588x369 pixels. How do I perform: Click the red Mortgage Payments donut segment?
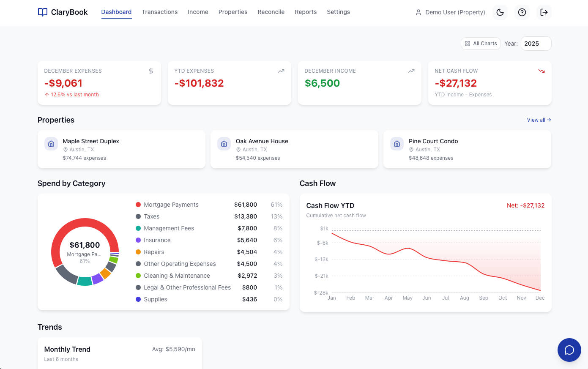click(85, 222)
